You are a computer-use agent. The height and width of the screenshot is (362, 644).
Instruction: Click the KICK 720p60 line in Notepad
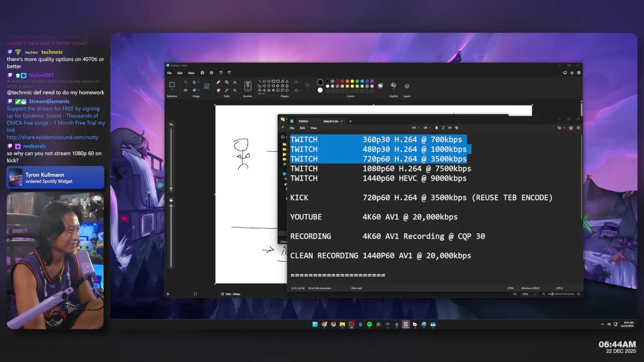pyautogui.click(x=421, y=198)
